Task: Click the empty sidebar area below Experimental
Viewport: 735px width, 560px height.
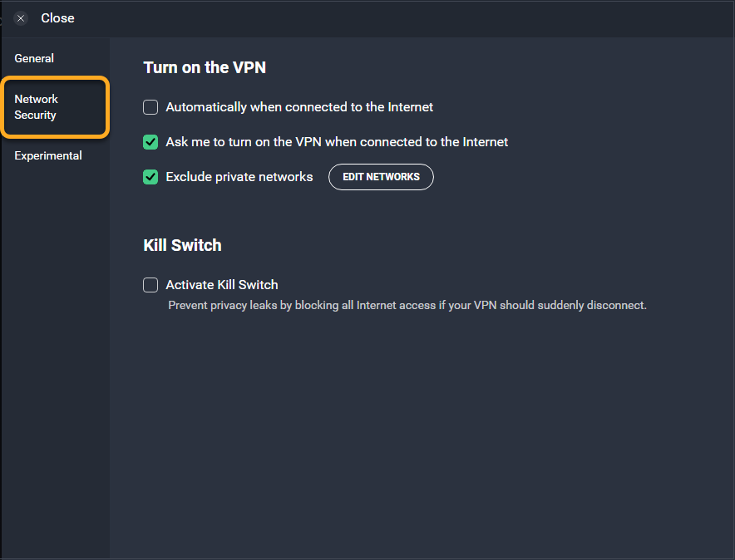Action: click(x=56, y=356)
